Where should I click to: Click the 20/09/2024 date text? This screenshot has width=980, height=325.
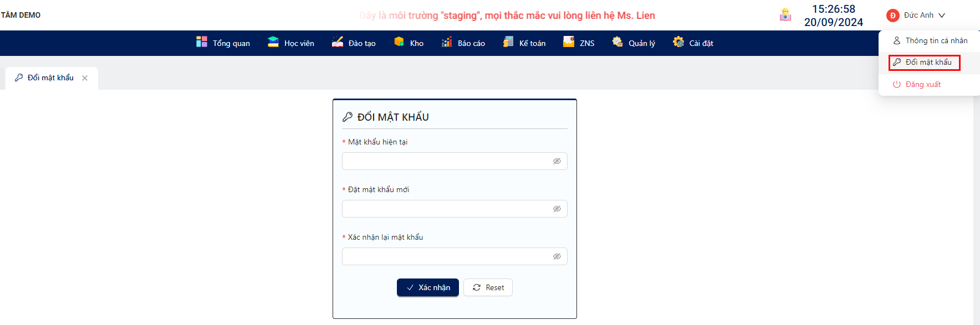[834, 22]
